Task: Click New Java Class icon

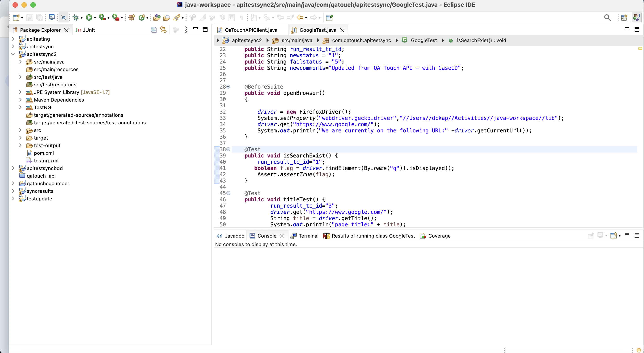Action: tap(142, 17)
